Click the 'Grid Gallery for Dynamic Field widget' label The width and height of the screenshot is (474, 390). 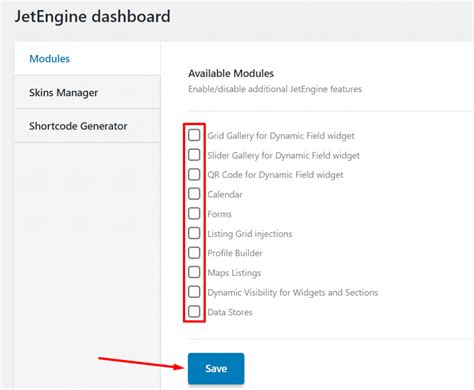281,136
